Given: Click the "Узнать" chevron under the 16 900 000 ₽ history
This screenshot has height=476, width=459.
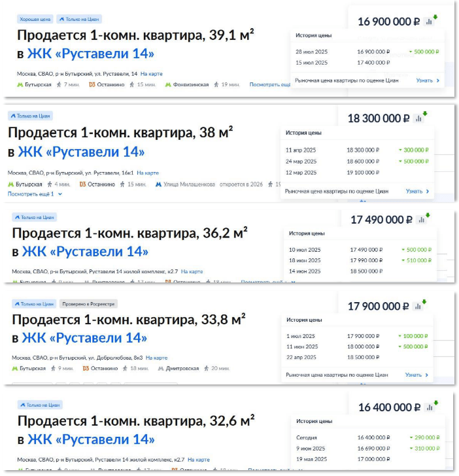Looking at the screenshot, I should [x=437, y=81].
